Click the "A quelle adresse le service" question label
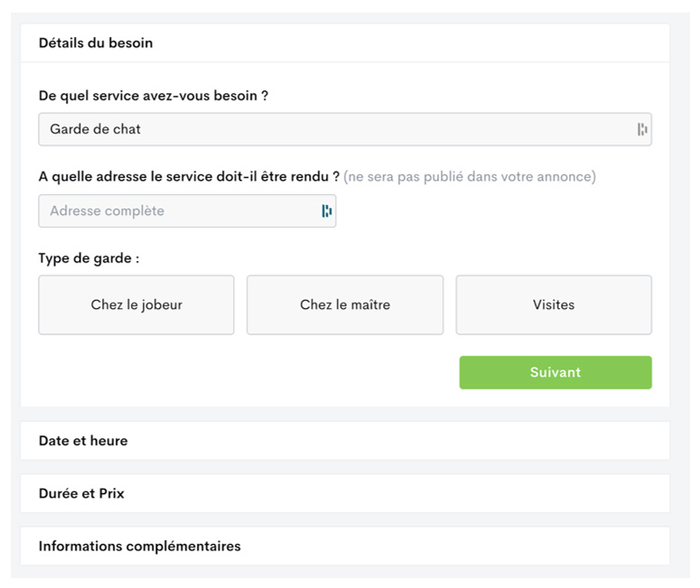The image size is (700, 588). 189,176
